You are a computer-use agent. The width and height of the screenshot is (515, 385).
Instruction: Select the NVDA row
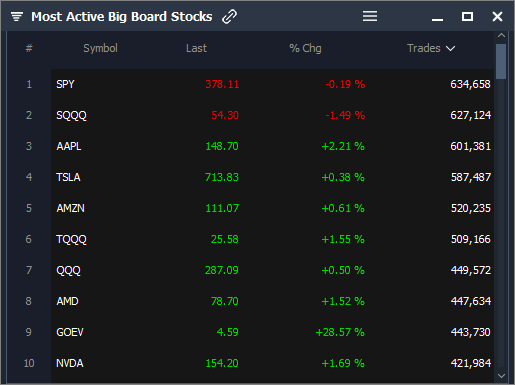click(x=272, y=363)
